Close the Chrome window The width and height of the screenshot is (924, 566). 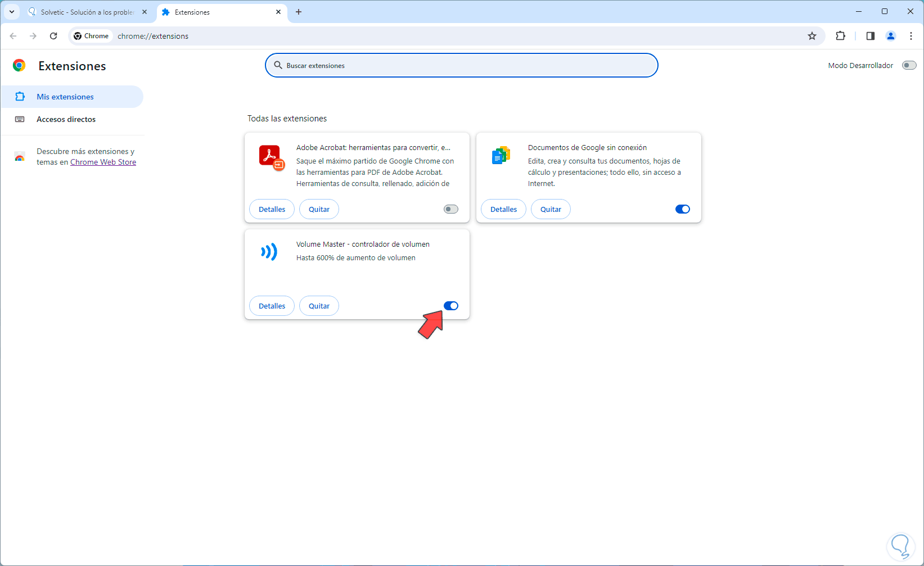911,11
